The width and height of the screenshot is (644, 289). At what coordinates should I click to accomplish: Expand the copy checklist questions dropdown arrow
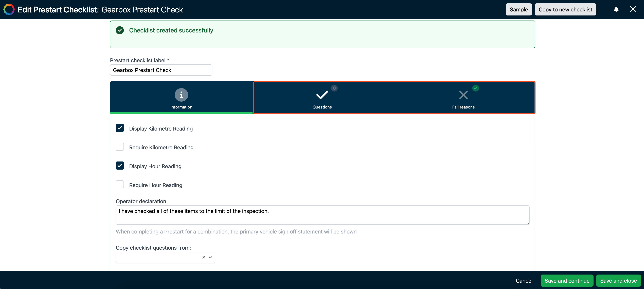pyautogui.click(x=210, y=257)
